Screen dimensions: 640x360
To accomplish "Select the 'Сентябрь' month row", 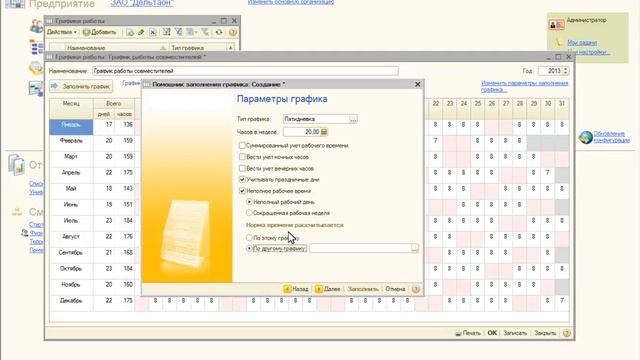I will [71, 255].
